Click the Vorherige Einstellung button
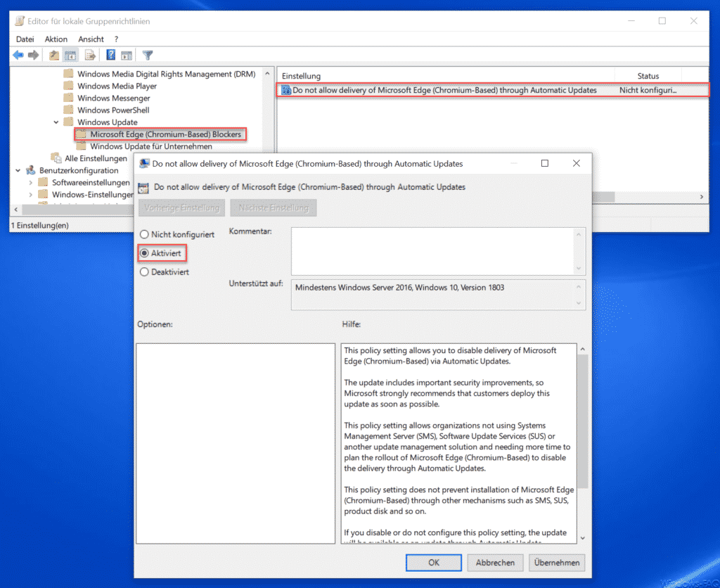This screenshot has height=588, width=720. (x=182, y=207)
